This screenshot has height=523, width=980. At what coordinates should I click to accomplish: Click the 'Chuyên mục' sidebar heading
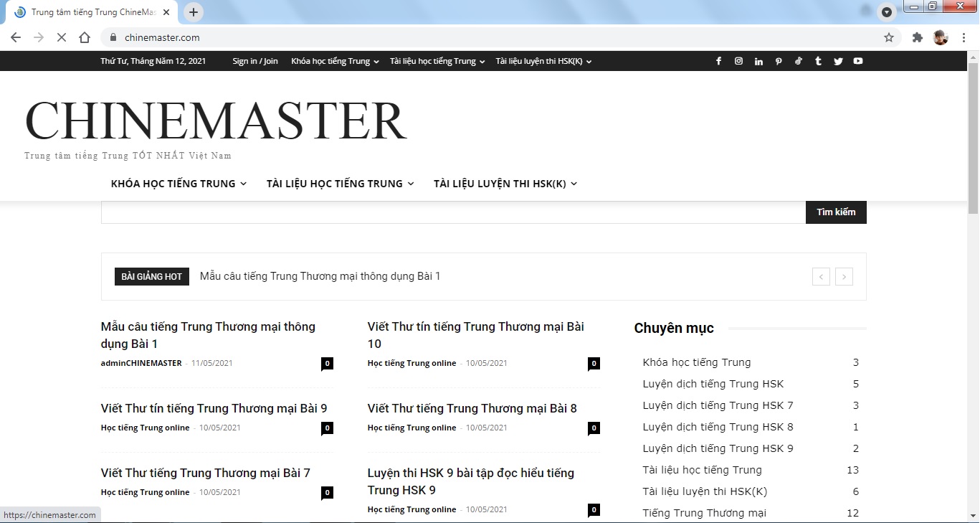point(674,328)
